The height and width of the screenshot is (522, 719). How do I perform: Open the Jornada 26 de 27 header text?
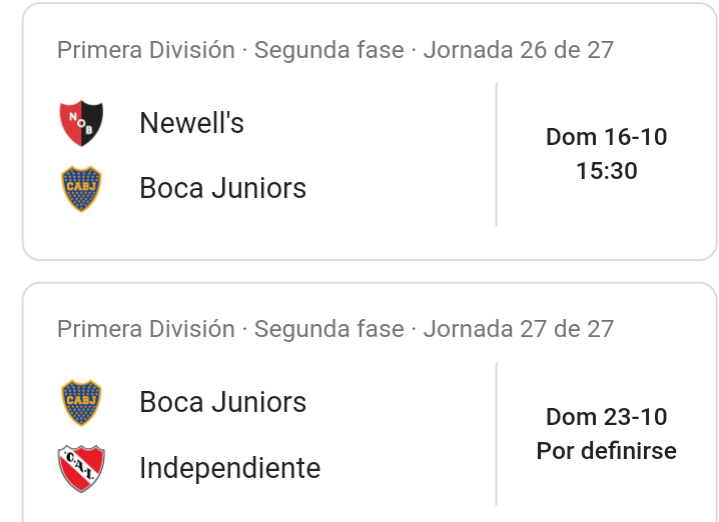pos(518,50)
